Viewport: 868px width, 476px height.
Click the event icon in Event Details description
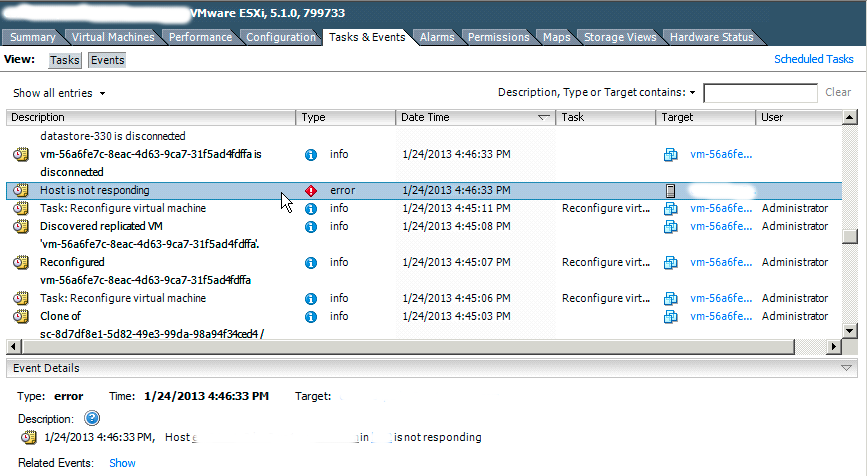point(29,438)
